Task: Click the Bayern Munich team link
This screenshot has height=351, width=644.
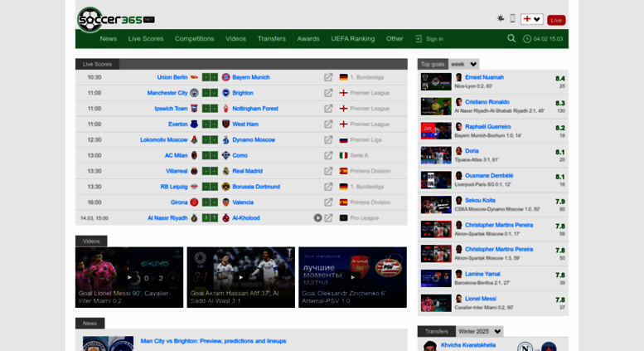Action: [250, 77]
